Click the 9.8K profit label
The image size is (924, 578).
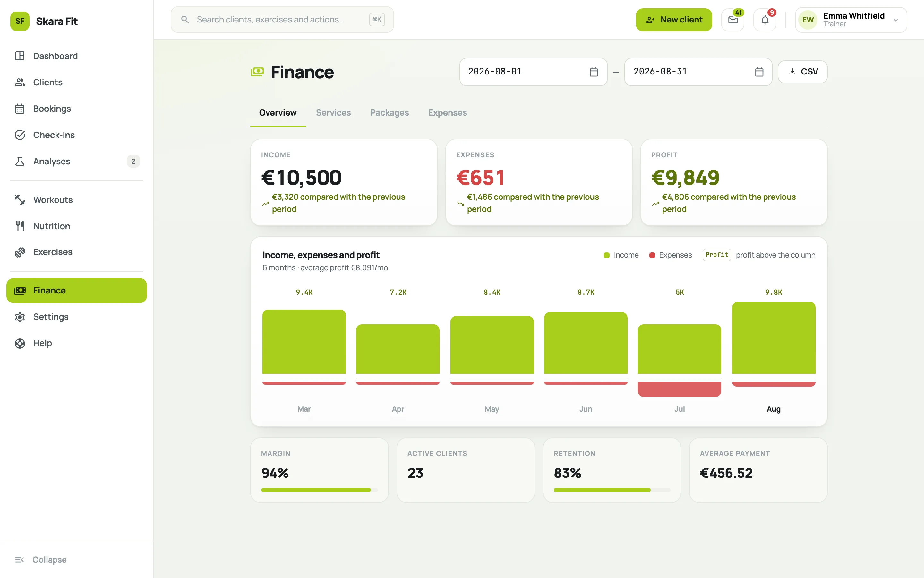coord(774,292)
